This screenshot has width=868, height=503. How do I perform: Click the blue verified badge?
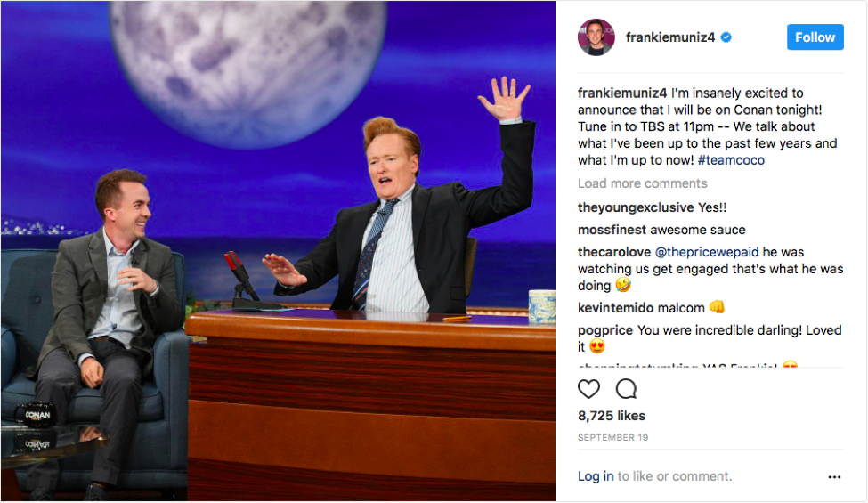coord(726,37)
